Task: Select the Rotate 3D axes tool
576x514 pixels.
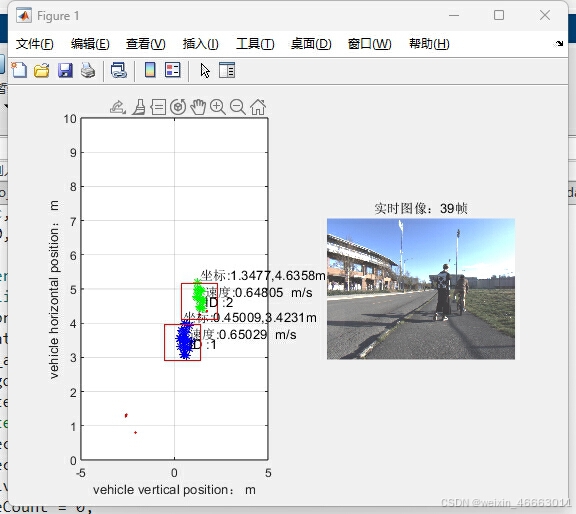Action: coord(178,107)
